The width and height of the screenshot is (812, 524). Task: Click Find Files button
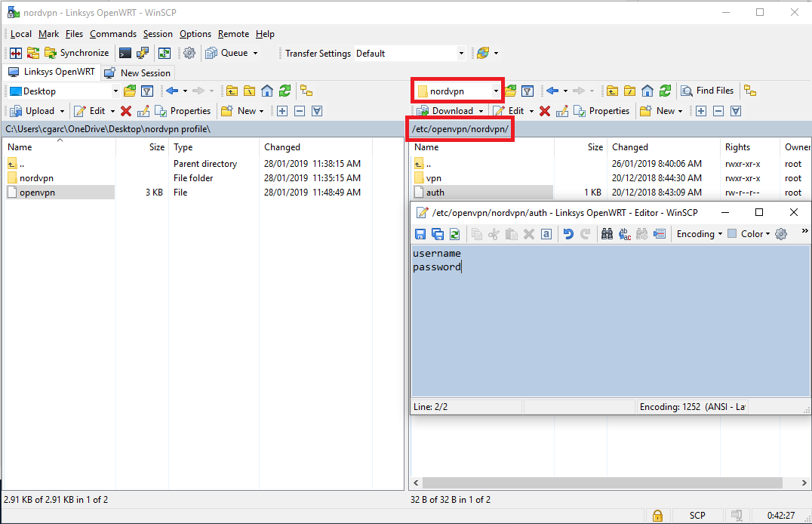click(x=707, y=91)
